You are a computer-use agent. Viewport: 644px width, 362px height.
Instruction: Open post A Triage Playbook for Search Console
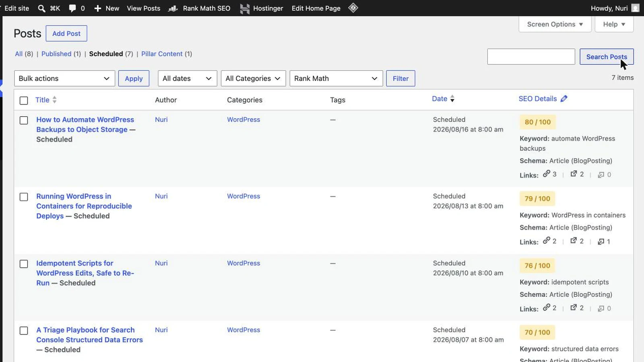coord(89,335)
